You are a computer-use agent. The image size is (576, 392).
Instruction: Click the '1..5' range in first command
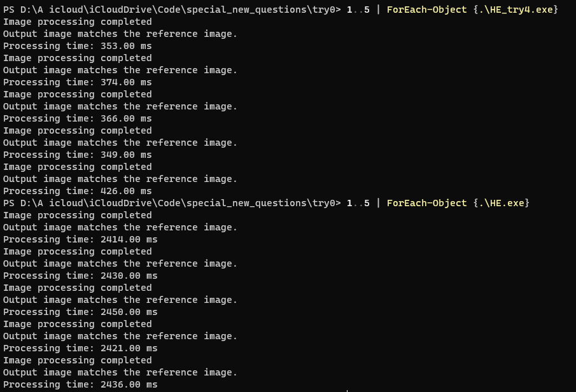(358, 10)
